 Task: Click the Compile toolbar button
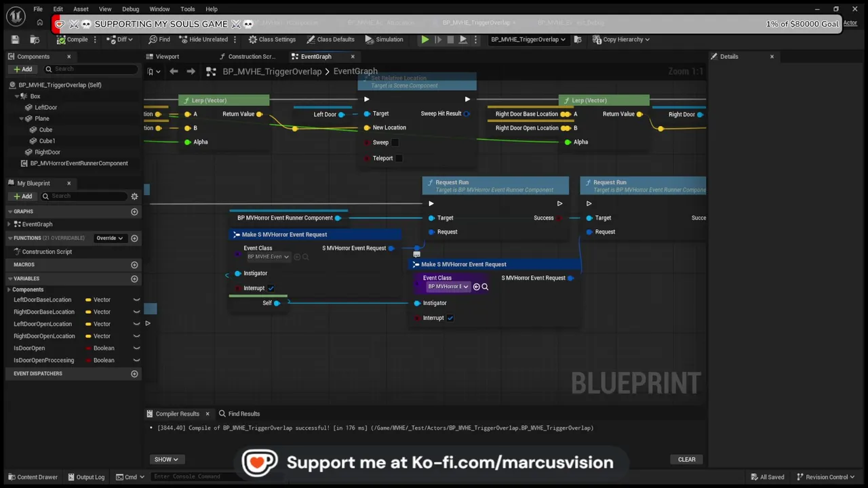point(73,39)
